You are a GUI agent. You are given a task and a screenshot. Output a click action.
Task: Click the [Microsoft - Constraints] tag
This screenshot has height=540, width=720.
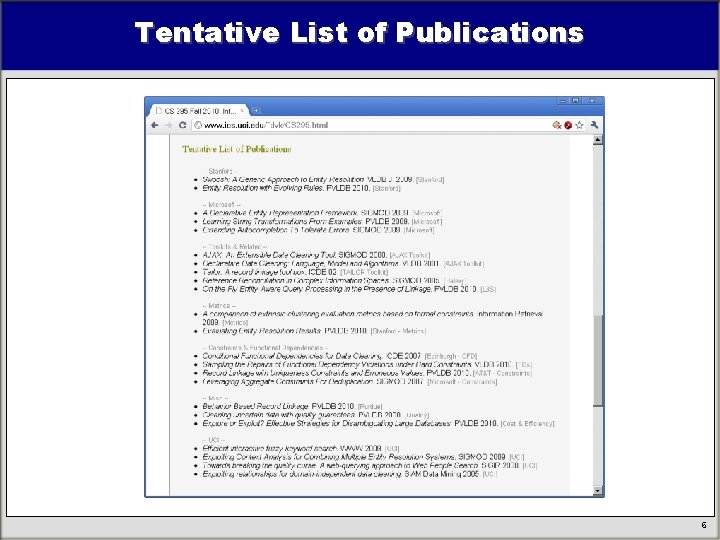(462, 382)
